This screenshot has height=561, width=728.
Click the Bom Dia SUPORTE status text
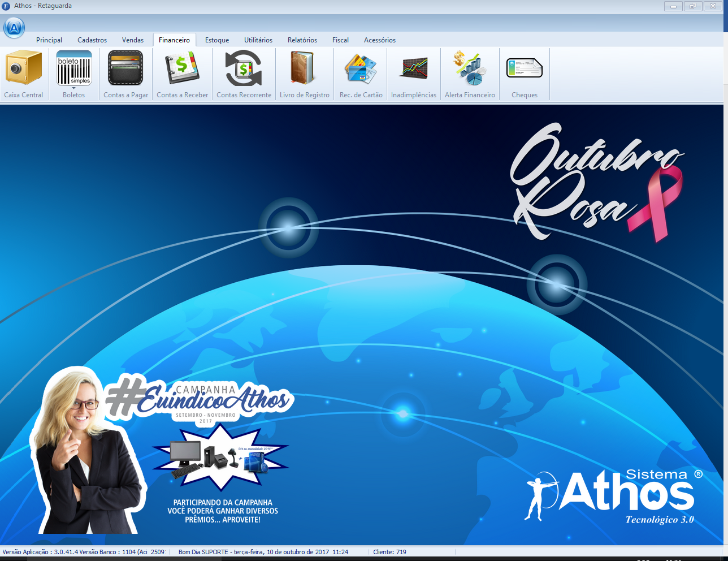263,552
